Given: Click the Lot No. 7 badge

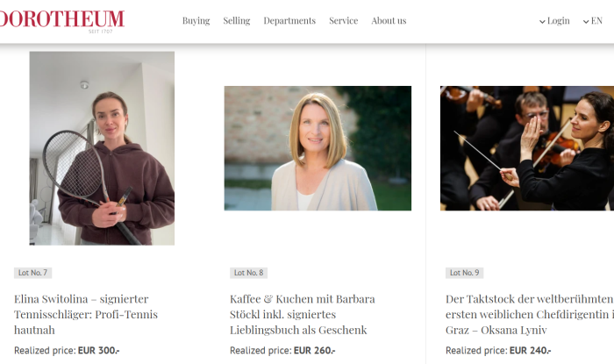Looking at the screenshot, I should click(x=33, y=273).
